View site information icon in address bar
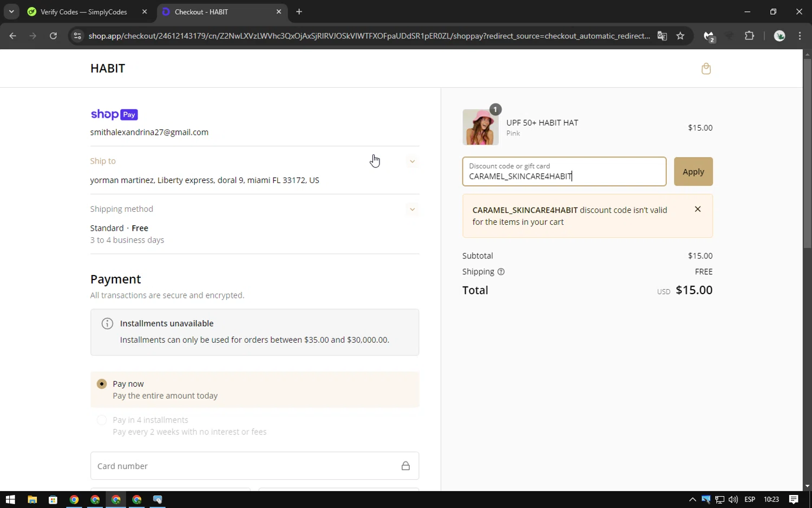 [77, 36]
